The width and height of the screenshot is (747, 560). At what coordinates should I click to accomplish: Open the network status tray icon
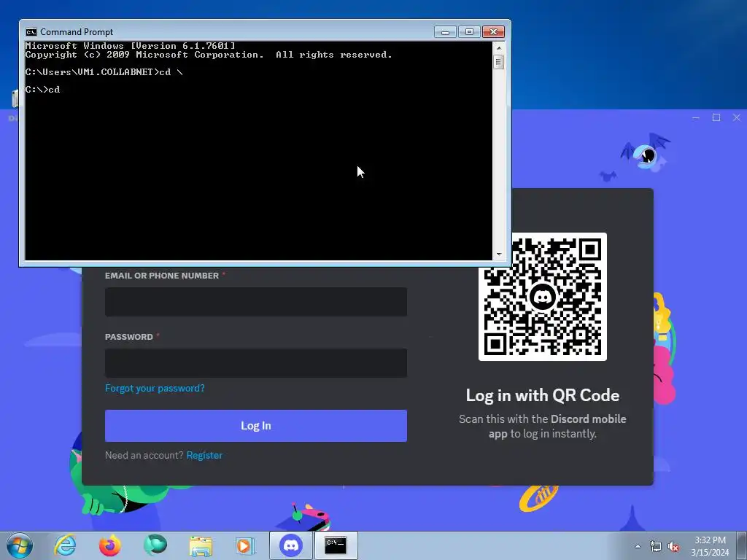[x=656, y=547]
